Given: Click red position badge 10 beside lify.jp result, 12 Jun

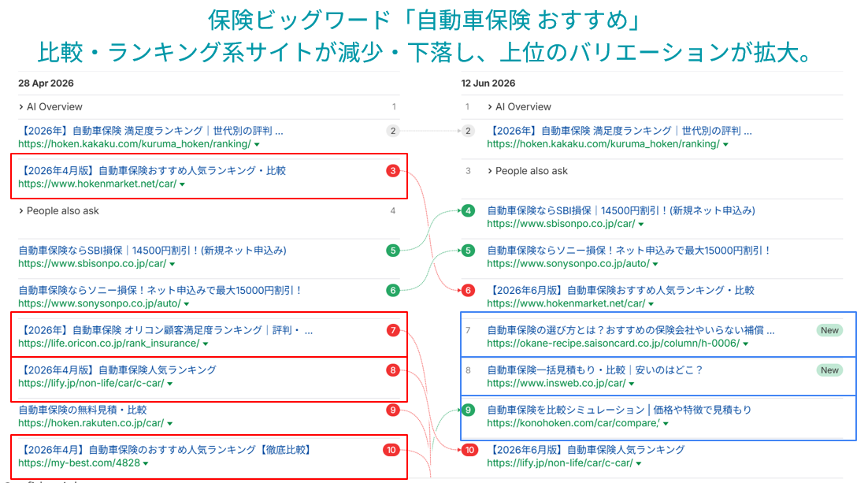Looking at the screenshot, I should [470, 450].
